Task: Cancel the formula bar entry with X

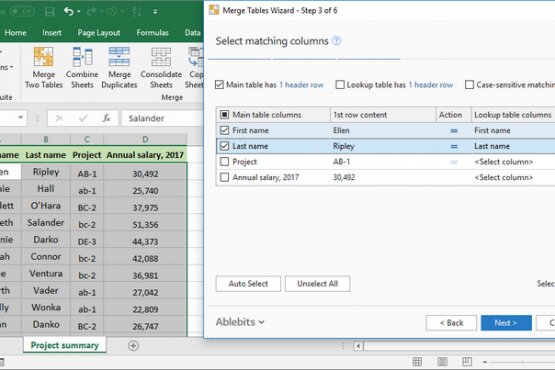Action: point(59,118)
